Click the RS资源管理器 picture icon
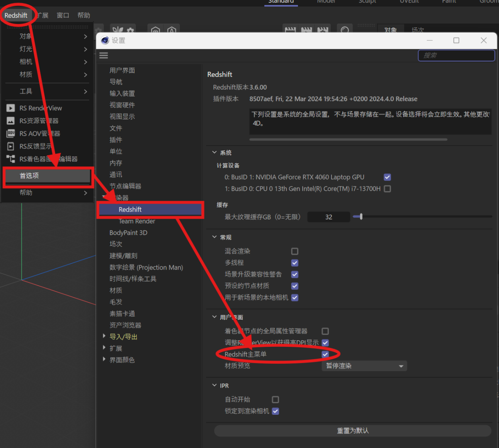The height and width of the screenshot is (448, 499). point(11,121)
